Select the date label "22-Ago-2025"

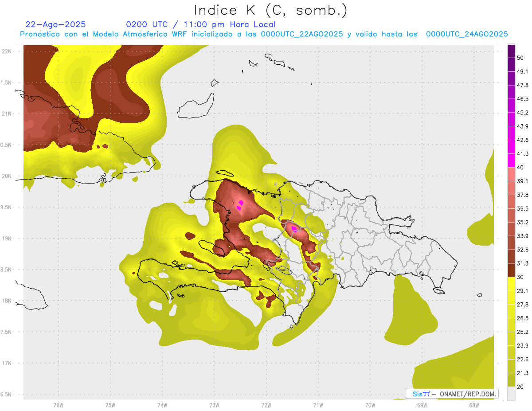[56, 24]
